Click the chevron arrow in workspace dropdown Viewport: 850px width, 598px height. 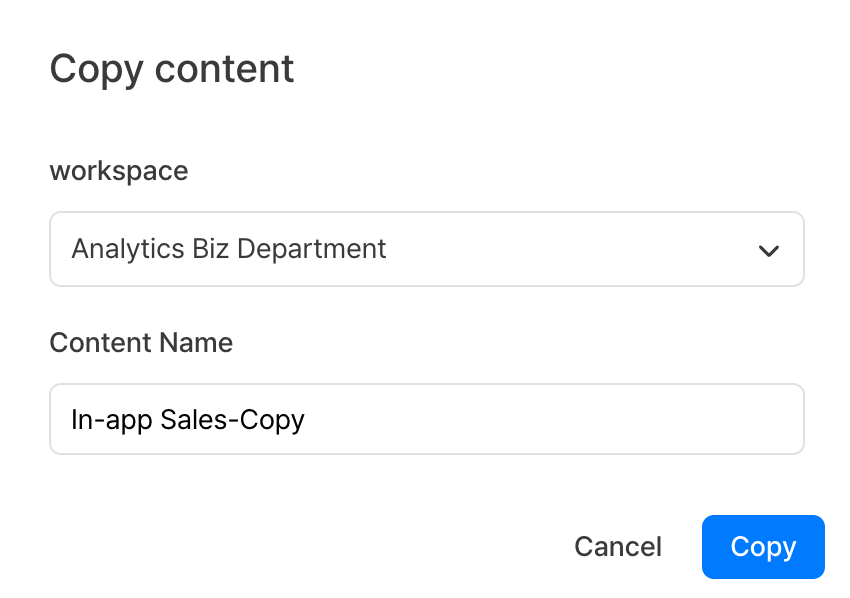[x=768, y=250]
